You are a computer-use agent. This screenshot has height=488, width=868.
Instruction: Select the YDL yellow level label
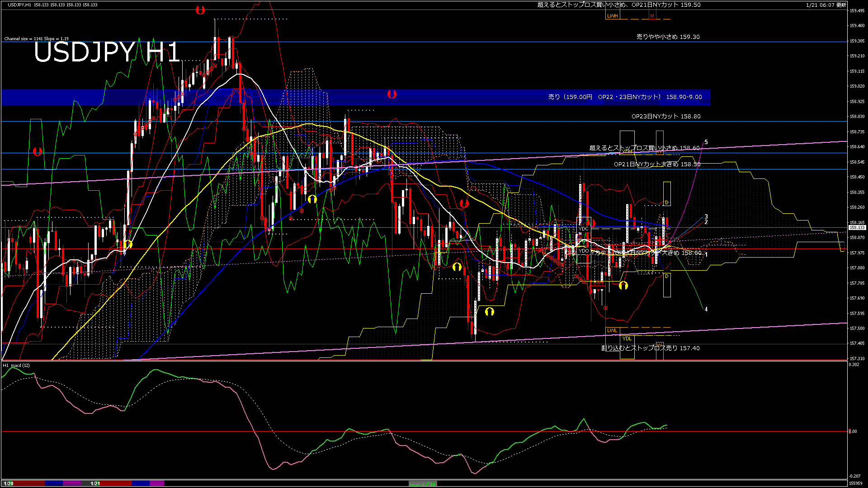(x=627, y=338)
